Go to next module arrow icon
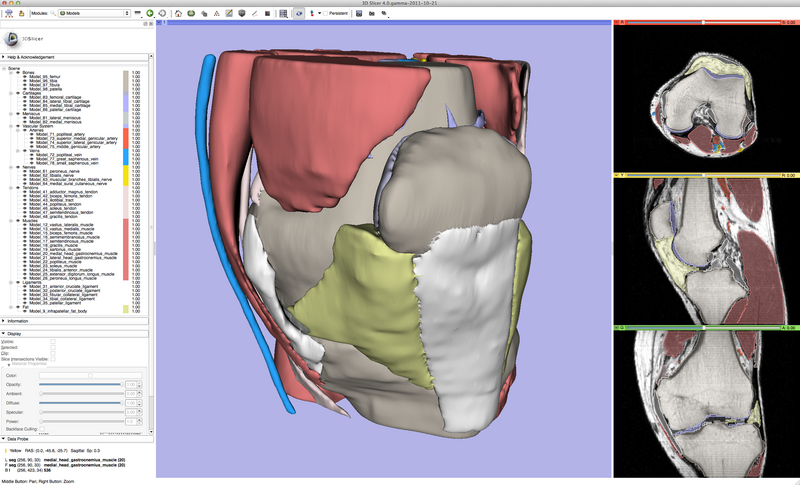Image resolution: width=800 pixels, height=485 pixels. (x=162, y=13)
